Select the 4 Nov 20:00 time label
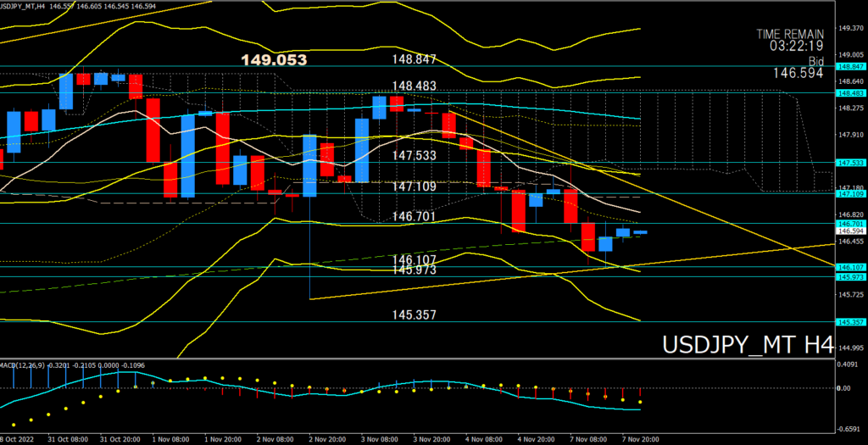Viewport: 868px width, 445px height. coord(537,439)
